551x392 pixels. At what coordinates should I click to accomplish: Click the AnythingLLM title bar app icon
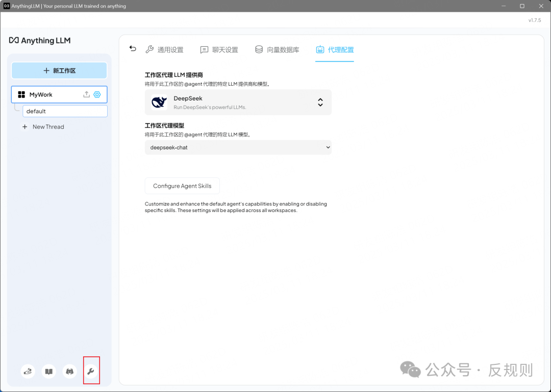(6, 6)
